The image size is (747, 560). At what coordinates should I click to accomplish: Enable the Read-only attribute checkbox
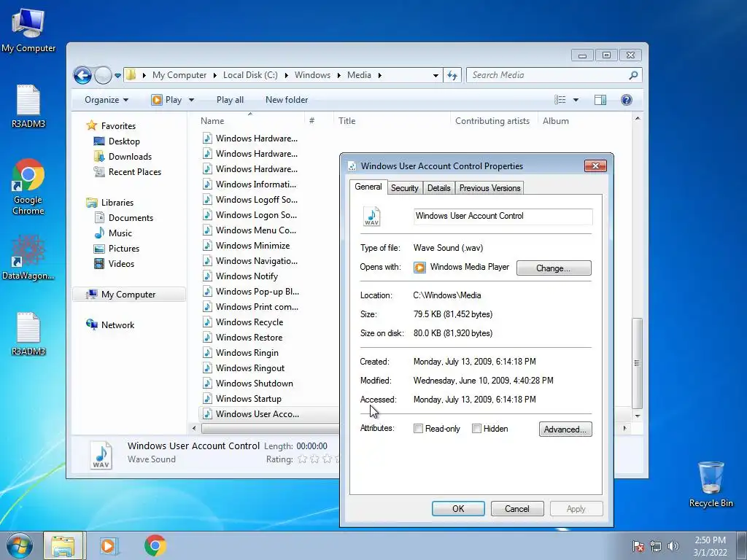(x=418, y=429)
